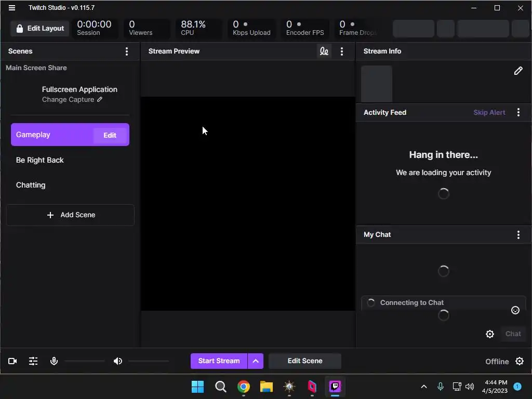Click the system tray volume icon

tap(470, 387)
